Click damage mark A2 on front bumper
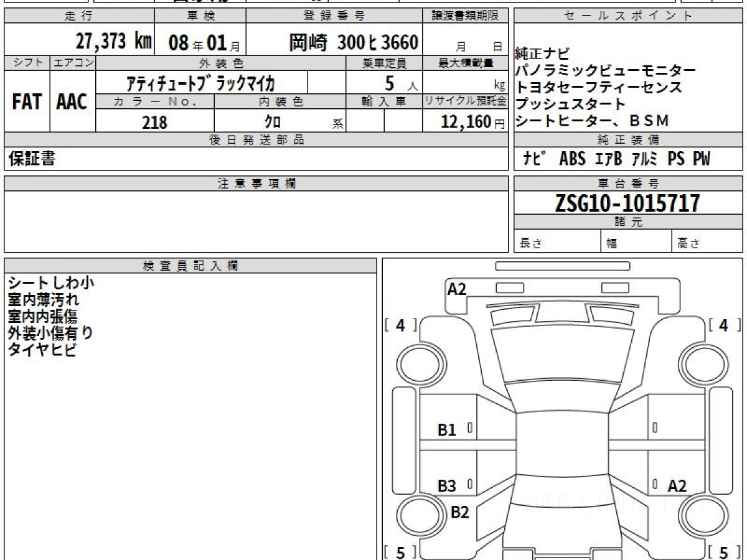 tap(457, 289)
